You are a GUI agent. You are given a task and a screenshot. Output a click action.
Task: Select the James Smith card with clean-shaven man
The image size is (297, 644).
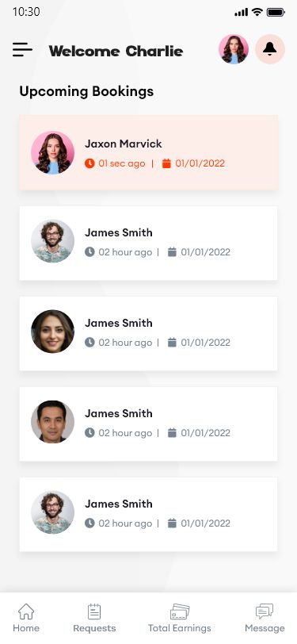pos(149,424)
